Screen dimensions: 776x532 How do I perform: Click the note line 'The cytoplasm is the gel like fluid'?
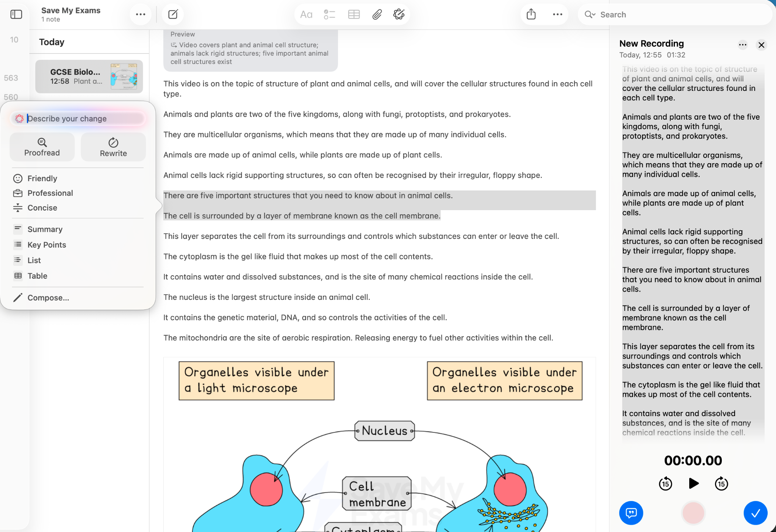298,256
